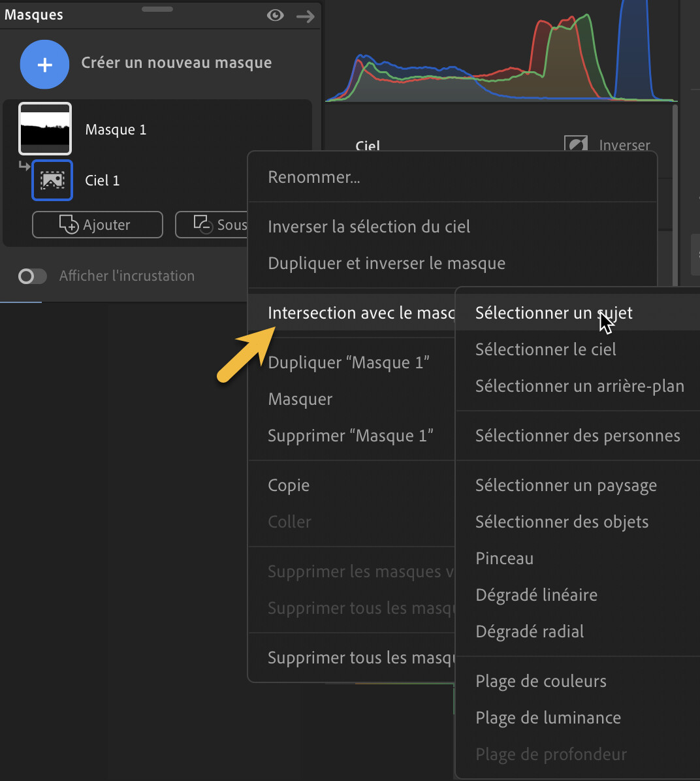Click the blue plus new mask icon
Image resolution: width=700 pixels, height=781 pixels.
click(44, 65)
